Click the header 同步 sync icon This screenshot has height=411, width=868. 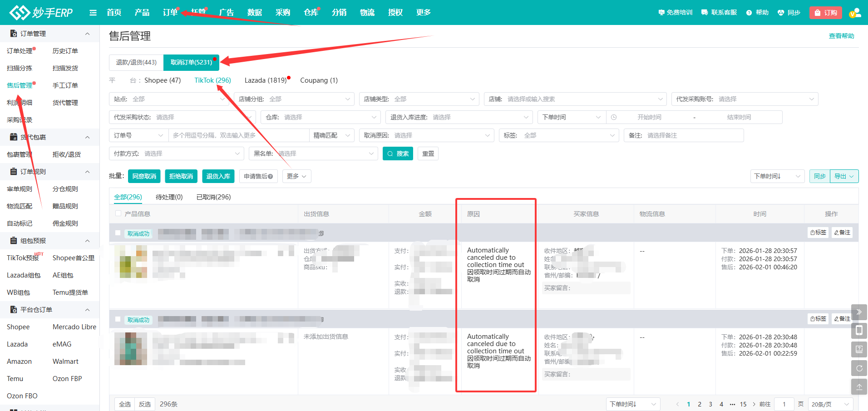781,13
